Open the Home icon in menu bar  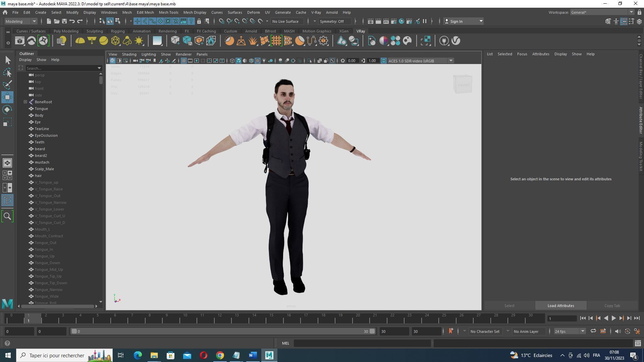point(5,12)
